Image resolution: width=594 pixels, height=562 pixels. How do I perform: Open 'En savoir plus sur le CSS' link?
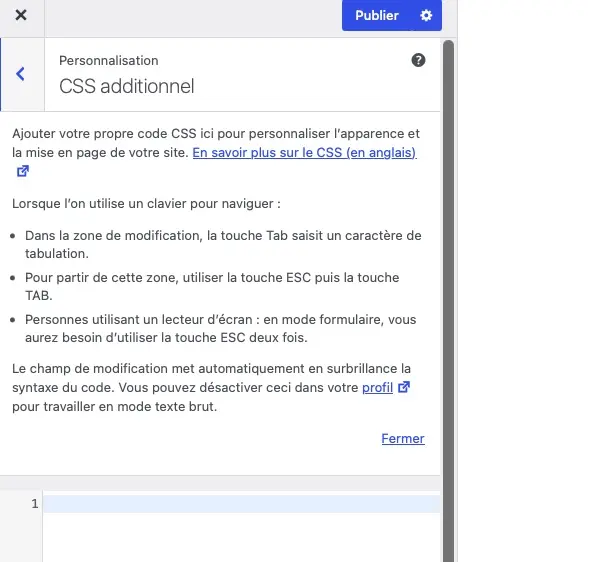(305, 153)
